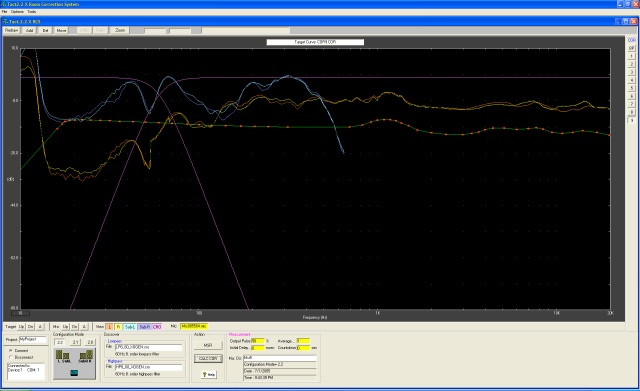
Task: Toggle view of the R channel
Action: (x=118, y=327)
